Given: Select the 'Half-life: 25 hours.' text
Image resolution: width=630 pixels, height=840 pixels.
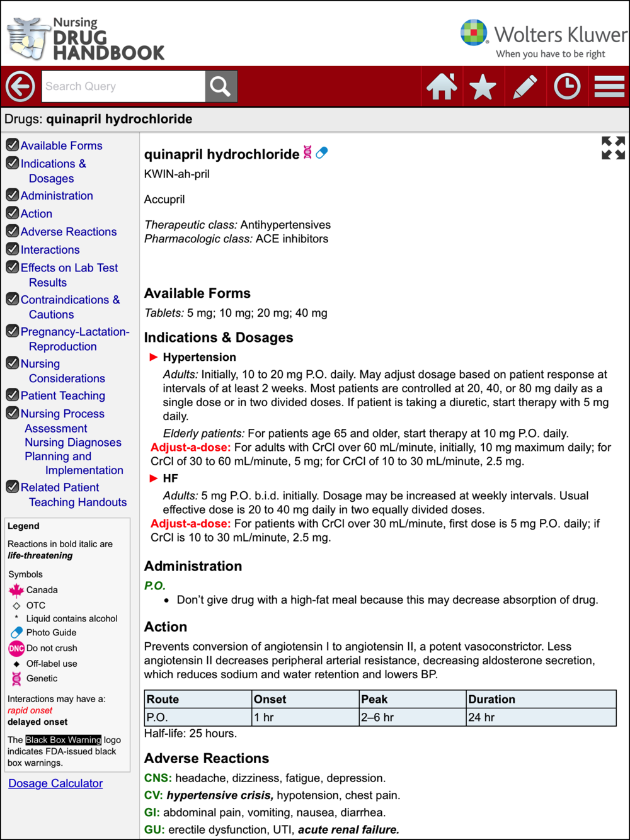Looking at the screenshot, I should (x=190, y=734).
